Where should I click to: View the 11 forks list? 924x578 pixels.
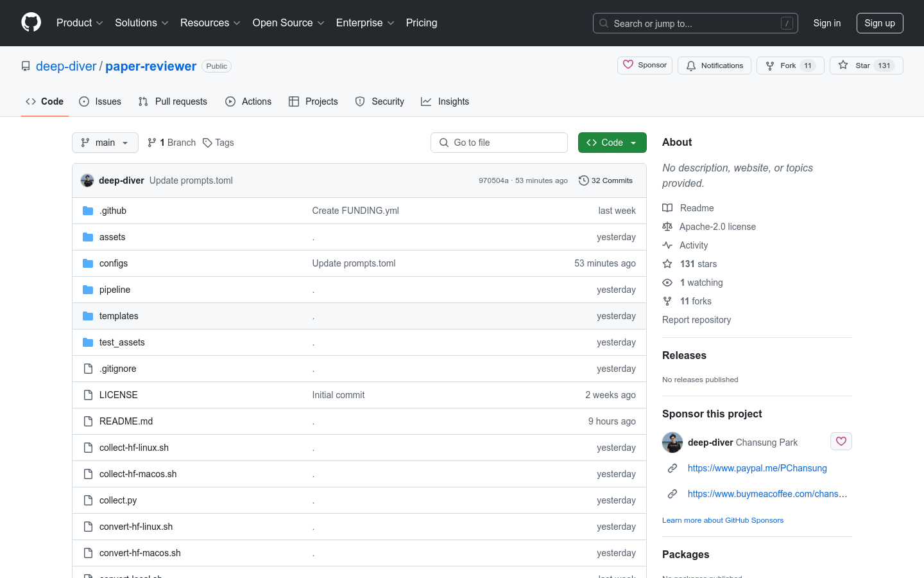click(x=687, y=301)
